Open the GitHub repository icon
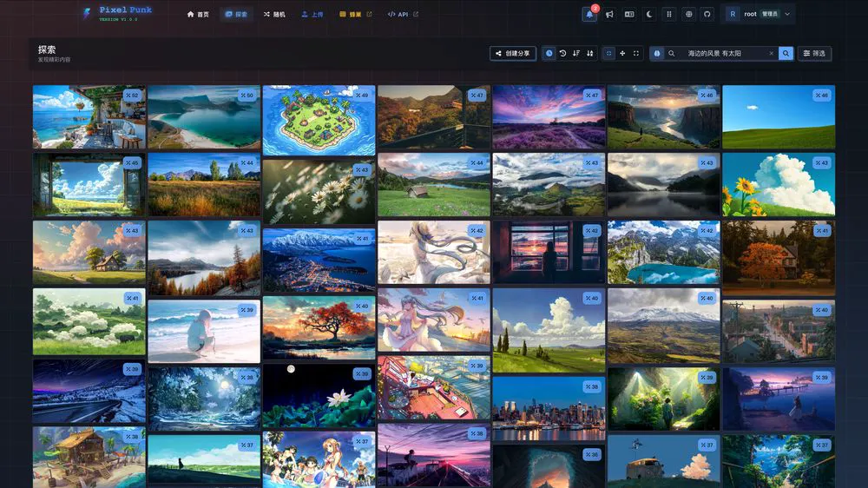 pos(707,14)
